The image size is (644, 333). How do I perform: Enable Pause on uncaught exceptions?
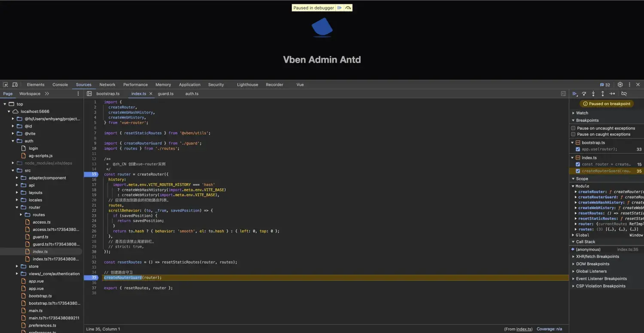[x=573, y=128]
